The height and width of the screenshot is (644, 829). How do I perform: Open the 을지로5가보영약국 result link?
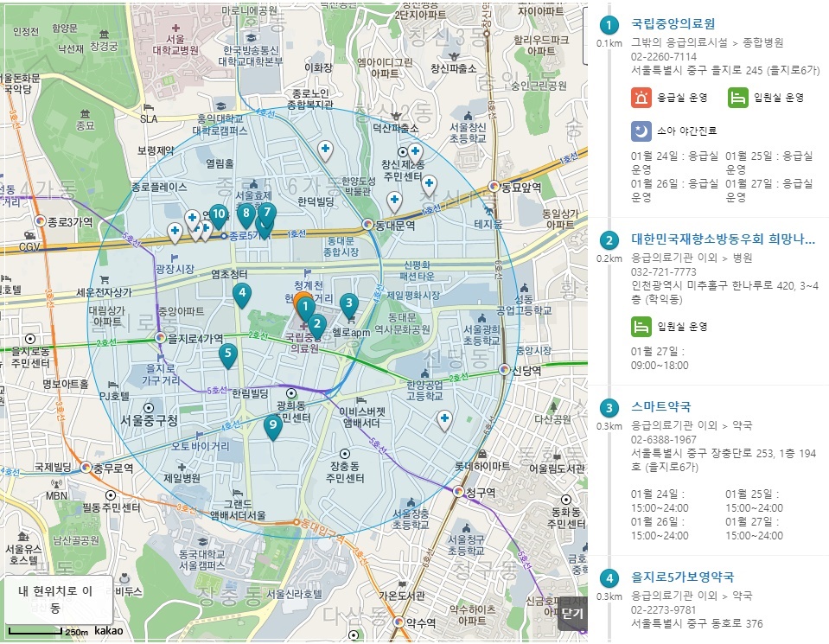click(683, 577)
